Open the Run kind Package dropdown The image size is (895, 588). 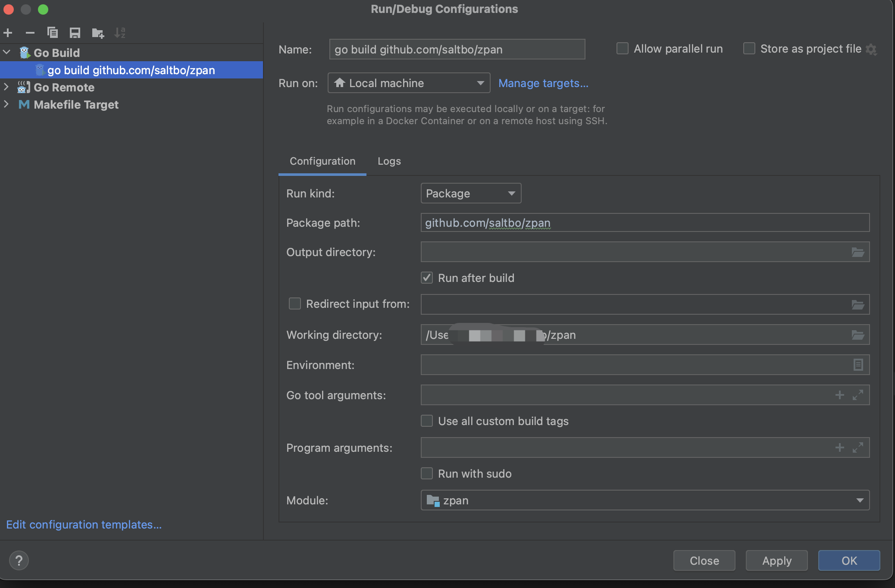(470, 194)
